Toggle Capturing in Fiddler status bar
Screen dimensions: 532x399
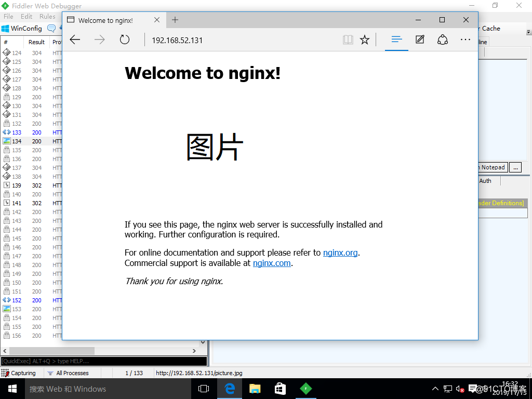(x=19, y=373)
